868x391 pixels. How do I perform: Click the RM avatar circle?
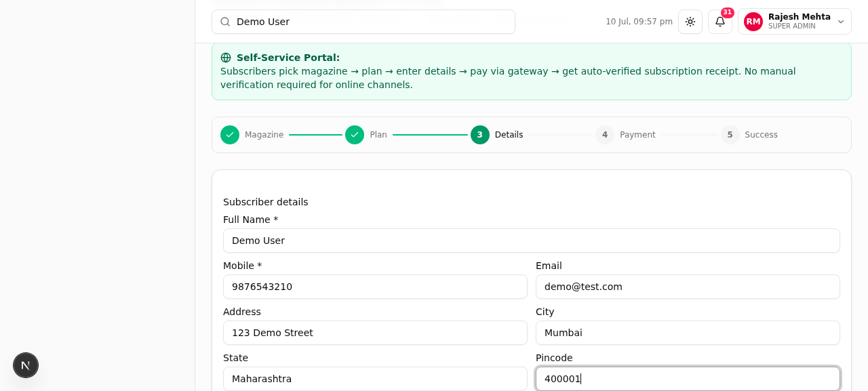tap(753, 22)
